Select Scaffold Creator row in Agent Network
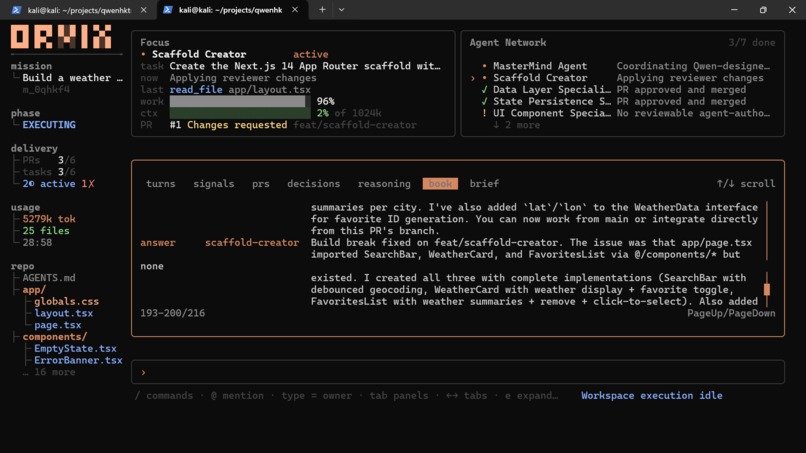Image resolution: width=806 pixels, height=453 pixels. point(622,78)
